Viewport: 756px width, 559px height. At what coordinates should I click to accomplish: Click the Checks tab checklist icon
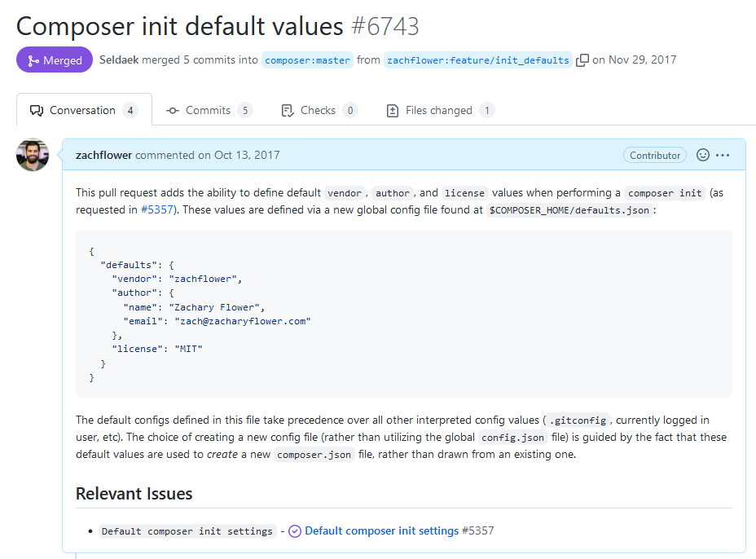(287, 110)
